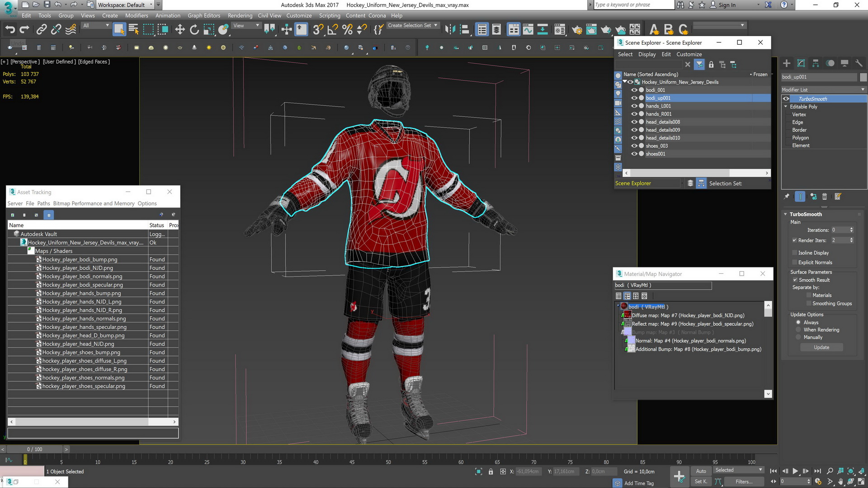Click the Selection Lock toggle padlock

coord(491,472)
